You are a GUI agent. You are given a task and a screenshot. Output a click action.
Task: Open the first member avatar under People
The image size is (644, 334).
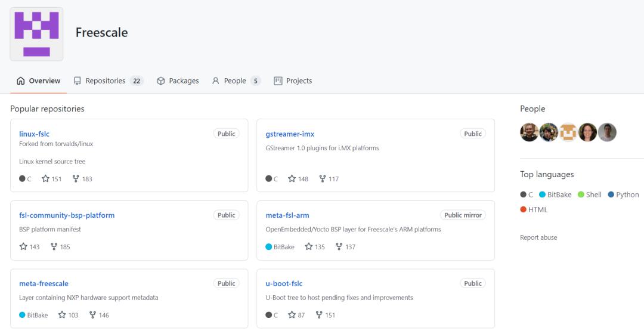click(529, 132)
